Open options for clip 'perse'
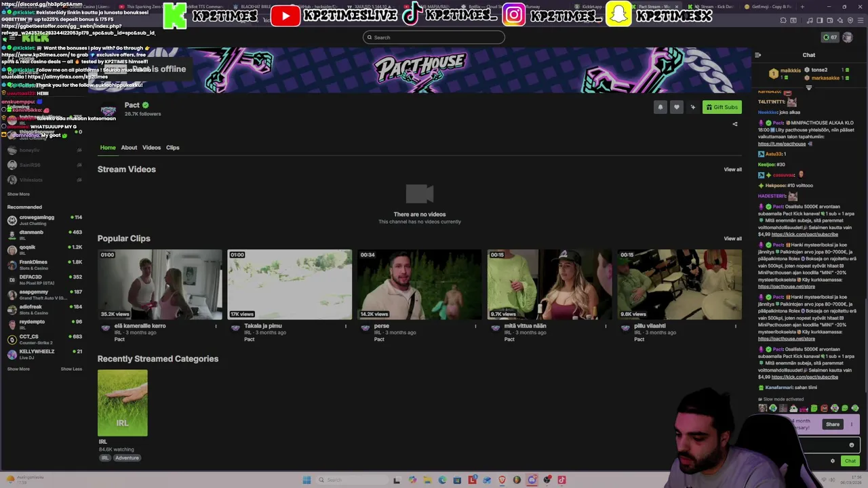868x488 pixels. [475, 326]
